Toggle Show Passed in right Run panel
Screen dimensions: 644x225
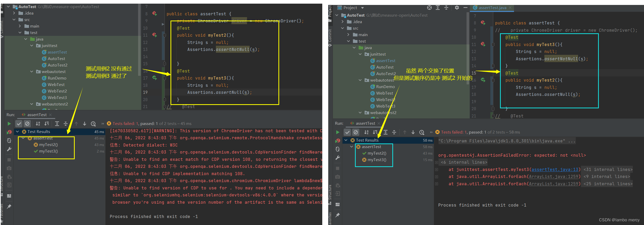(x=347, y=132)
